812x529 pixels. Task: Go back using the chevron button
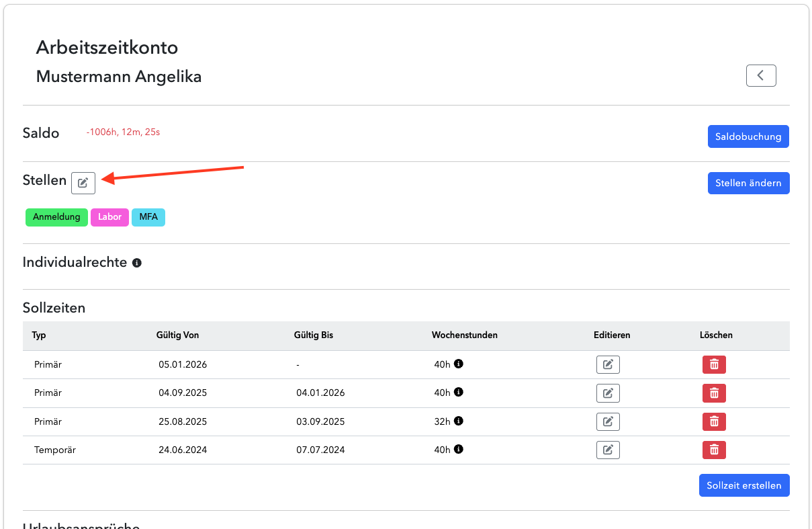(761, 76)
